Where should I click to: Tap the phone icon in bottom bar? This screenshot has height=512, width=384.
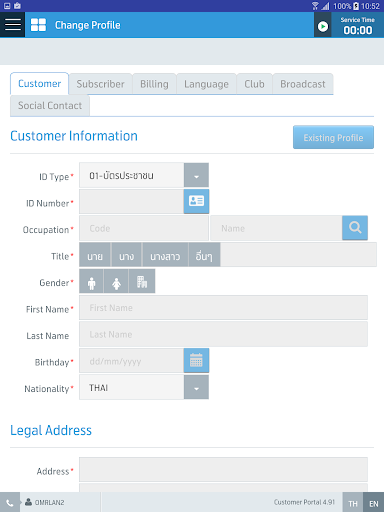[10, 502]
